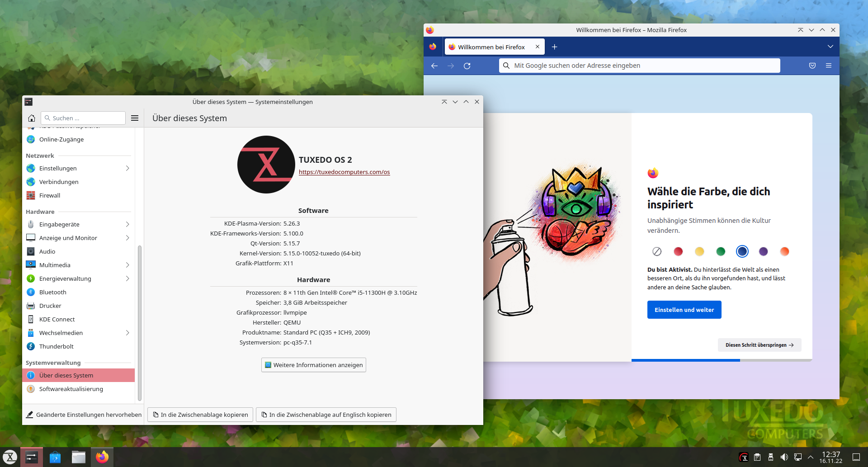Click the Show Desktop button in the panel
The image size is (868, 467).
pyautogui.click(x=856, y=457)
